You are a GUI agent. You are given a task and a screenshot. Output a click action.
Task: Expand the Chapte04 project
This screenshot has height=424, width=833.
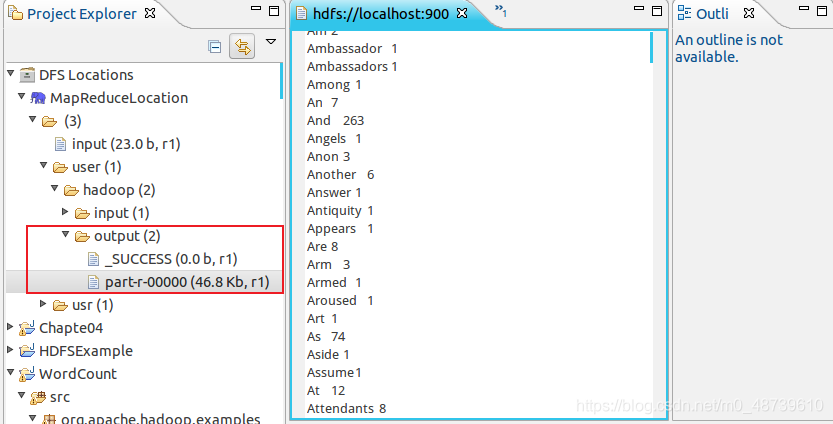tap(11, 326)
